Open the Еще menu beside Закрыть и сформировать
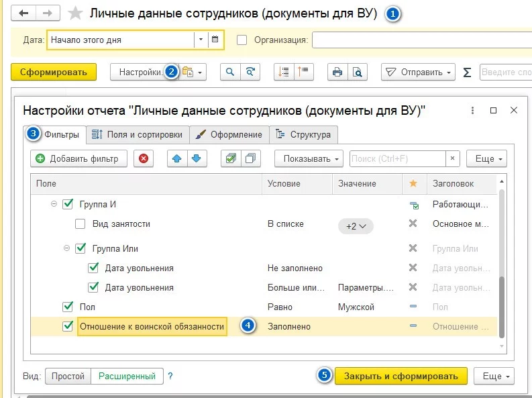532x398 pixels. pos(494,376)
